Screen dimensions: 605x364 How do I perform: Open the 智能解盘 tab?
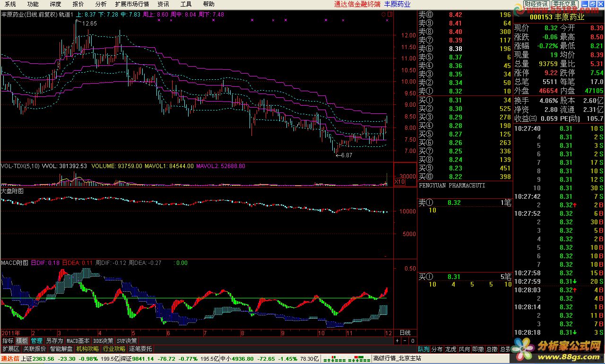pyautogui.click(x=61, y=349)
